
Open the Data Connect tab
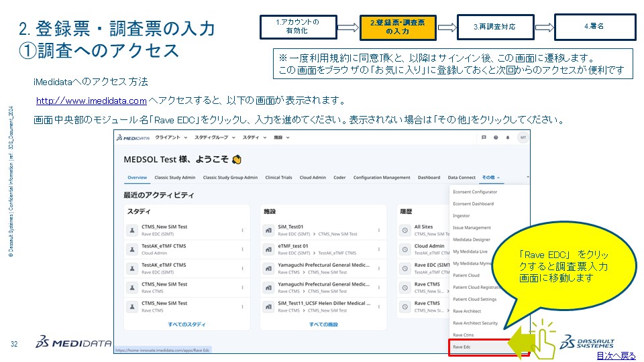462,177
